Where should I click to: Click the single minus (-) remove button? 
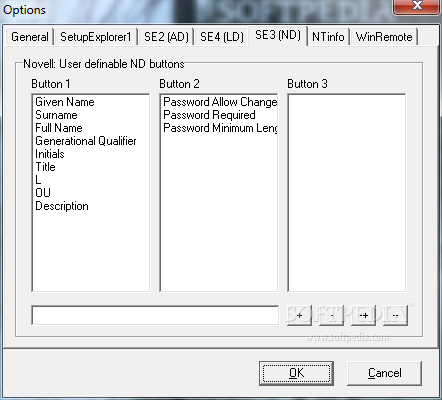[x=331, y=315]
